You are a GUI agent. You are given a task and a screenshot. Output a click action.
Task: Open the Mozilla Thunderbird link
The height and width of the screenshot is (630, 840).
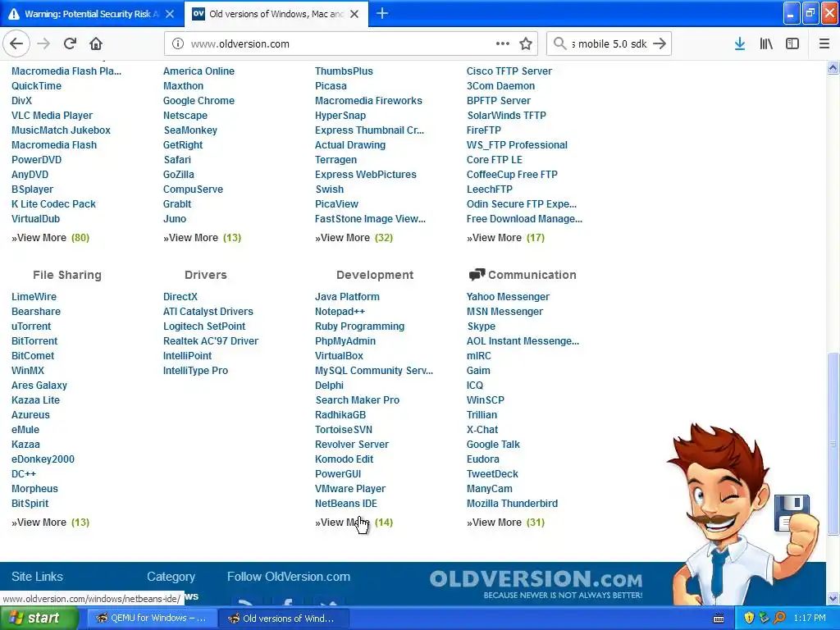(512, 504)
